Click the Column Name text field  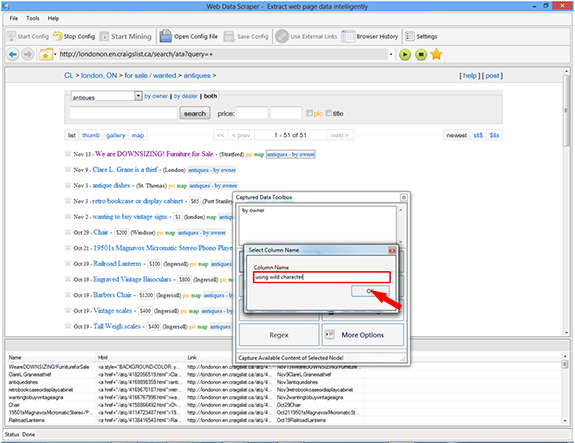pos(322,277)
